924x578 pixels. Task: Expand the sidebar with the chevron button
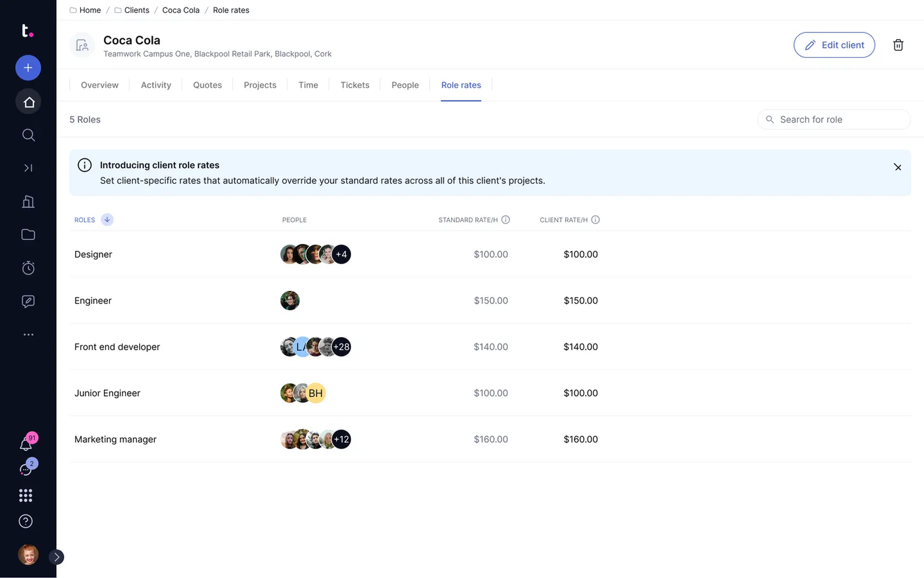click(56, 557)
